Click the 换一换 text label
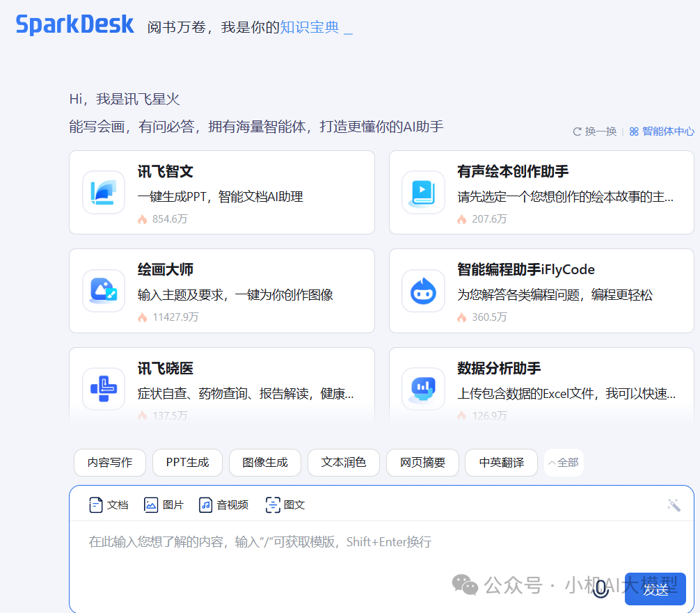Screen dimensions: 700x613 tap(600, 132)
